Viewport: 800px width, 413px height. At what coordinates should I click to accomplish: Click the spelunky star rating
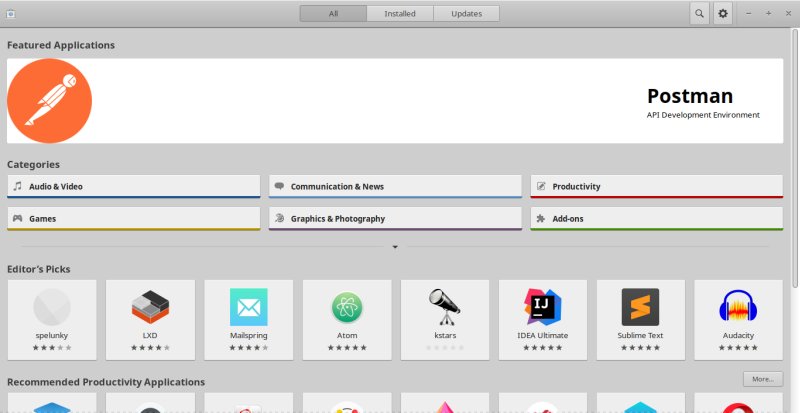coord(52,348)
